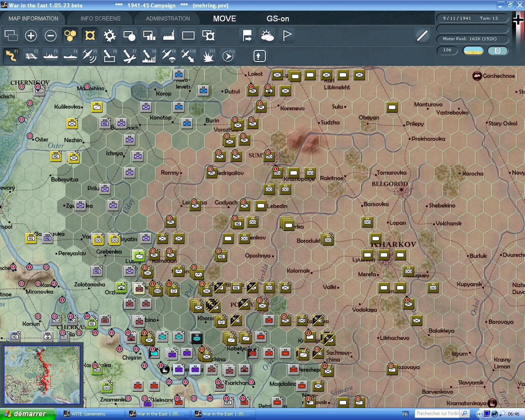The height and width of the screenshot is (420, 525).
Task: Select the HQ unit counter beside Oposhnya
Action: (x=221, y=256)
